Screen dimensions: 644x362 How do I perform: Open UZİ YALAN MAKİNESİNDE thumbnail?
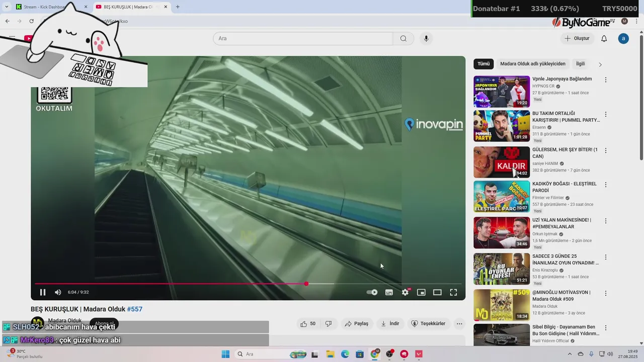(x=502, y=233)
